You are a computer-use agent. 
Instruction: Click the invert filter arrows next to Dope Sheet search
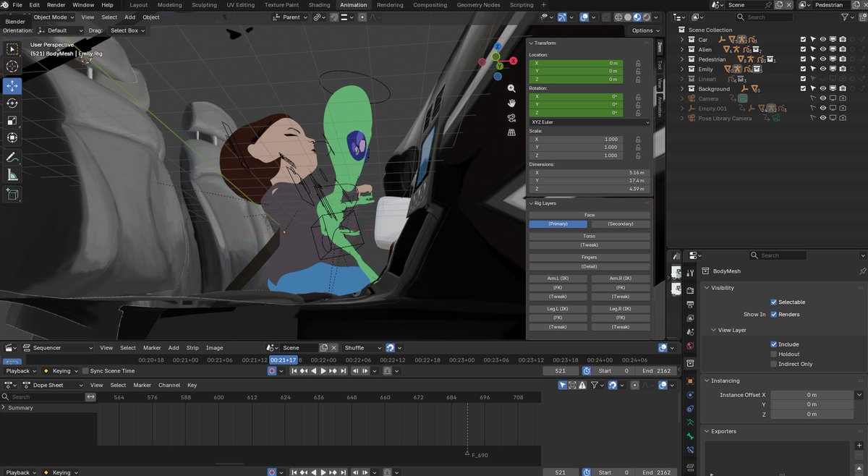[x=91, y=397]
